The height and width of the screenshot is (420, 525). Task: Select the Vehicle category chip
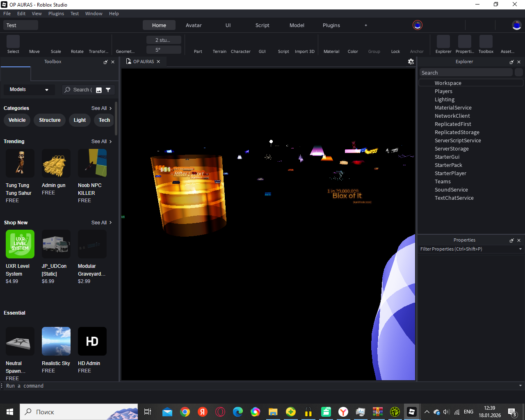point(17,120)
